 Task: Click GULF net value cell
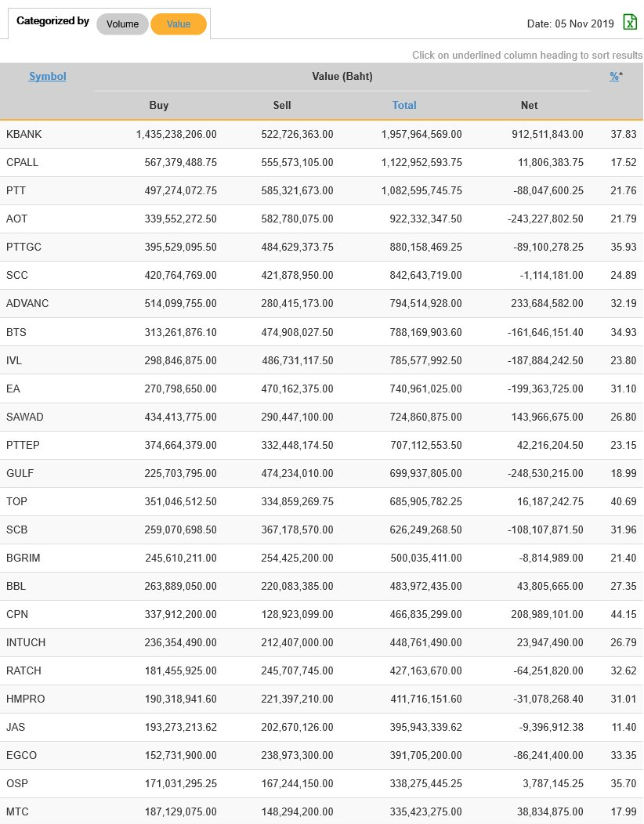tap(541, 473)
